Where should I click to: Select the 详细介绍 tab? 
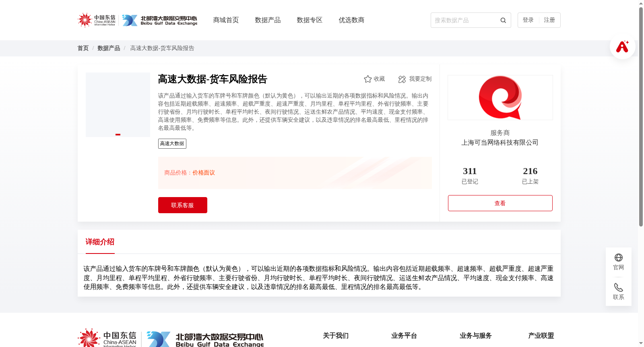100,242
